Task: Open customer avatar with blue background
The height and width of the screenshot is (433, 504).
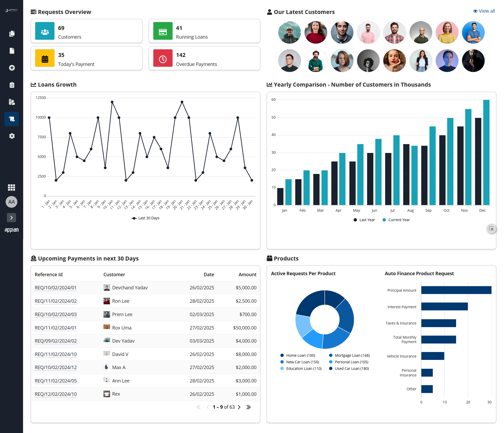Action: click(x=473, y=32)
